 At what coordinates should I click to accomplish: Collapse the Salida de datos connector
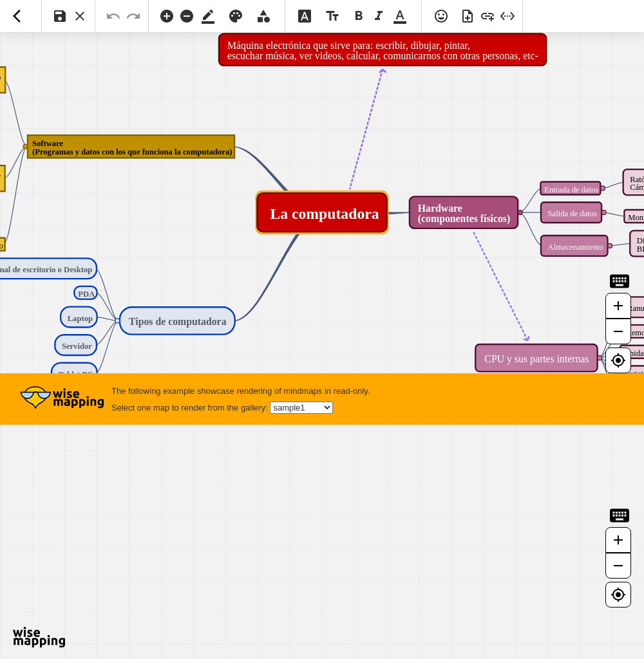tap(604, 212)
